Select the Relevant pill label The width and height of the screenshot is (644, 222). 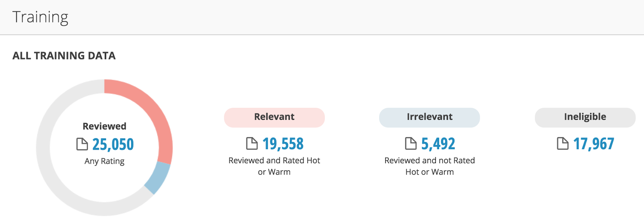click(275, 117)
